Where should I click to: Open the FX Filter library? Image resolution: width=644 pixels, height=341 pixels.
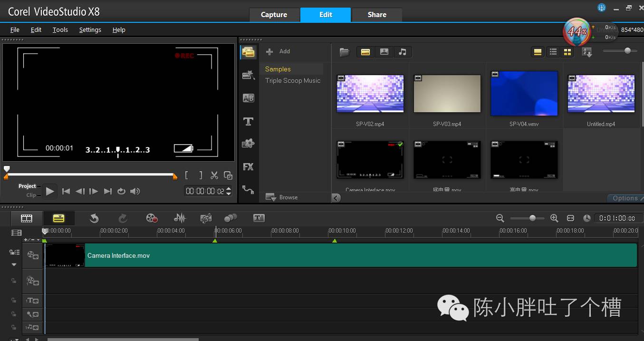(248, 167)
